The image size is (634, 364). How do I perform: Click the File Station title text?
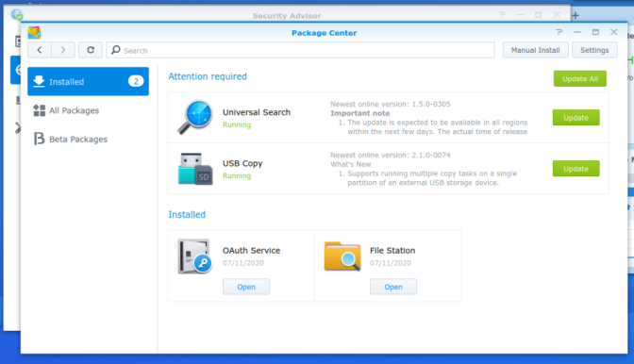392,251
